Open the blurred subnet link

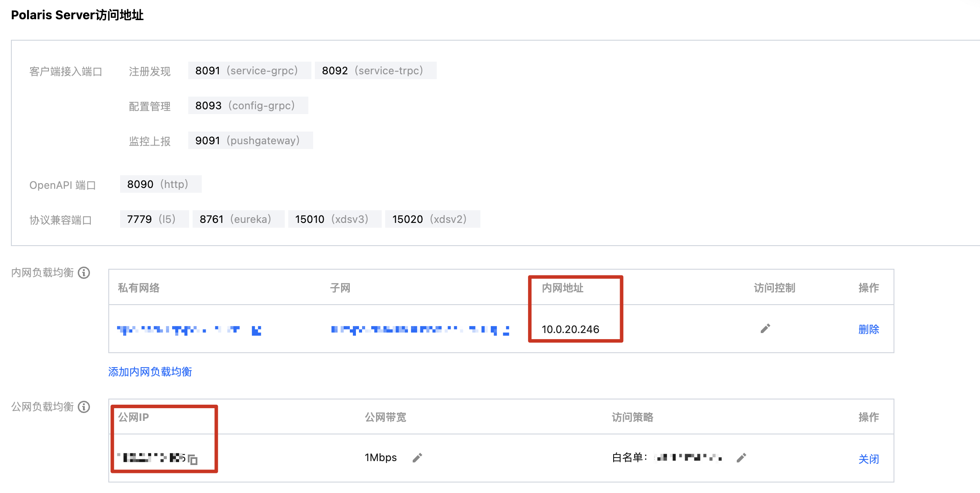[x=419, y=330]
